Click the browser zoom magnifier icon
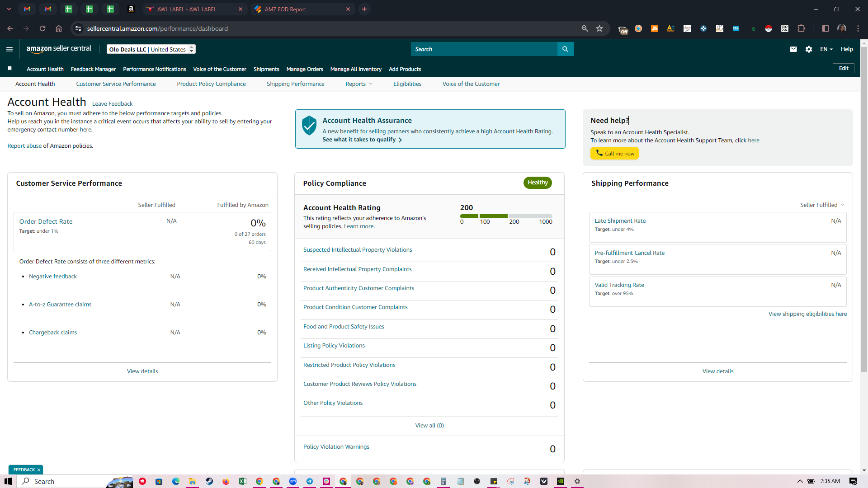 [585, 28]
